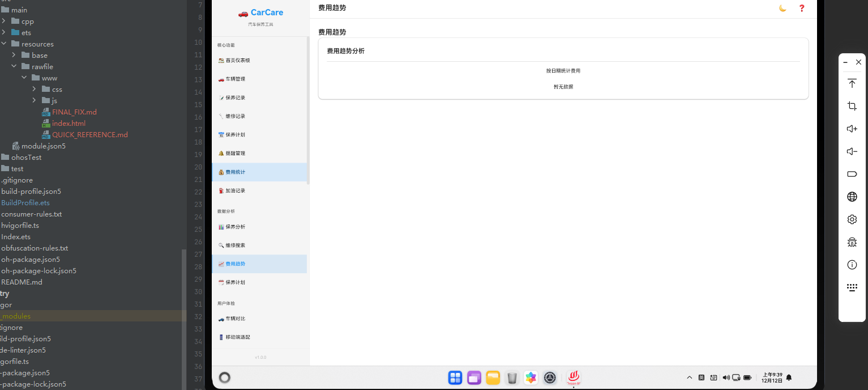Select index.html in the file tree
868x390 pixels.
click(x=69, y=123)
